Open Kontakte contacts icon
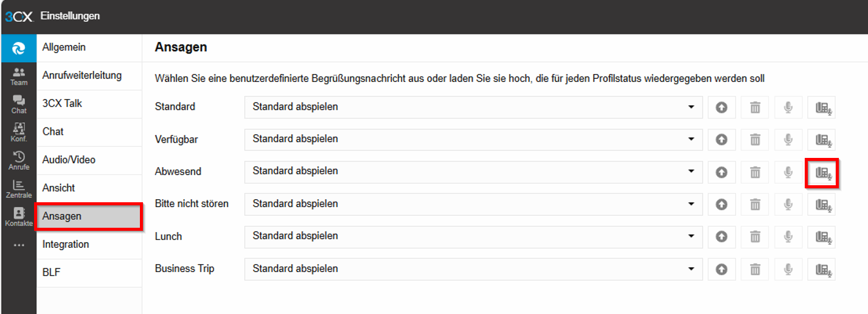The width and height of the screenshot is (868, 314). click(19, 216)
